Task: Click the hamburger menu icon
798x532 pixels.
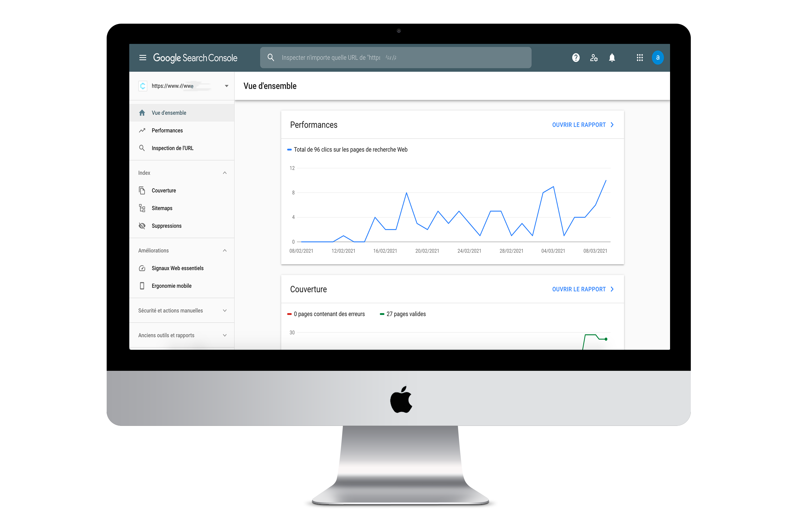Action: click(x=143, y=58)
